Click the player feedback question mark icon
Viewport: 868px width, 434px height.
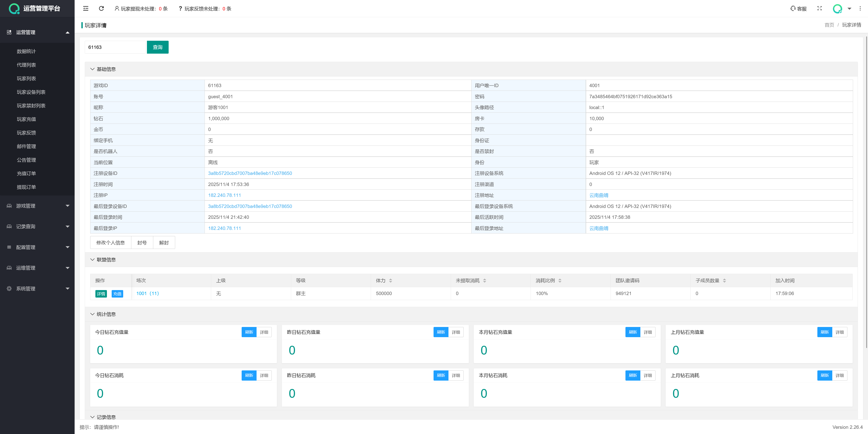(x=180, y=8)
